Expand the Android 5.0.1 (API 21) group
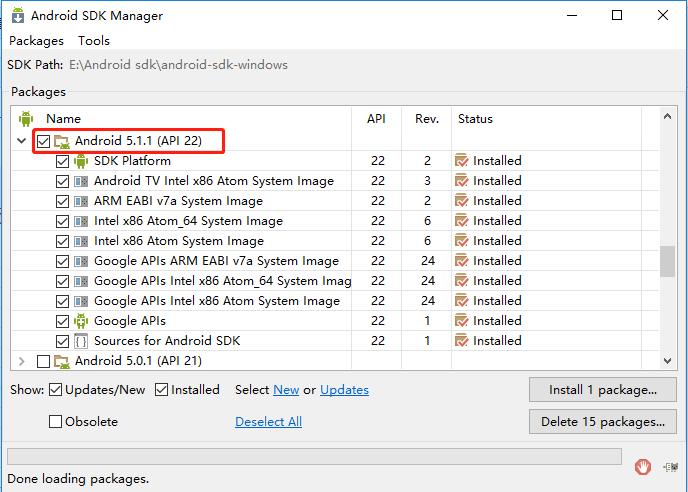The image size is (688, 492). click(22, 361)
